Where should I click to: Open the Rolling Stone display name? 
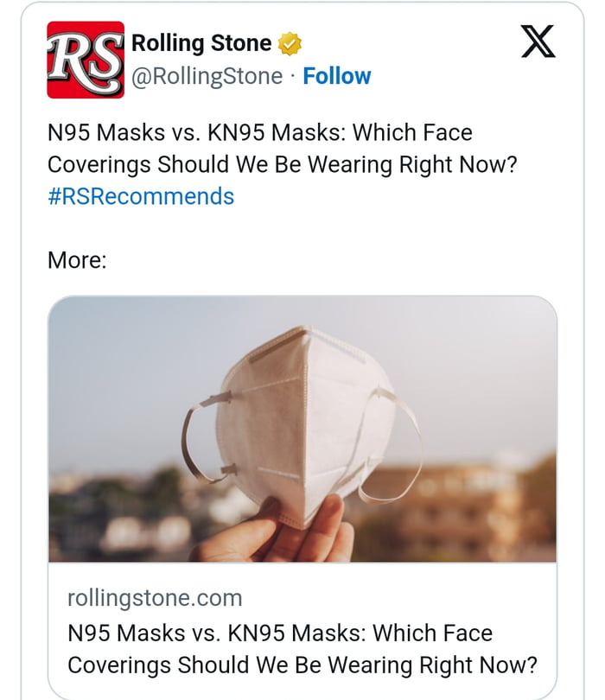(201, 42)
